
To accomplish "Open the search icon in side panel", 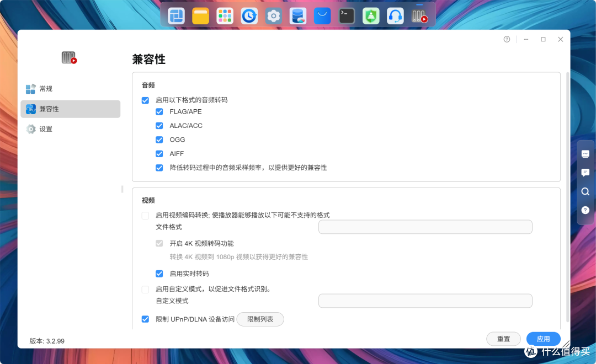I will (586, 191).
